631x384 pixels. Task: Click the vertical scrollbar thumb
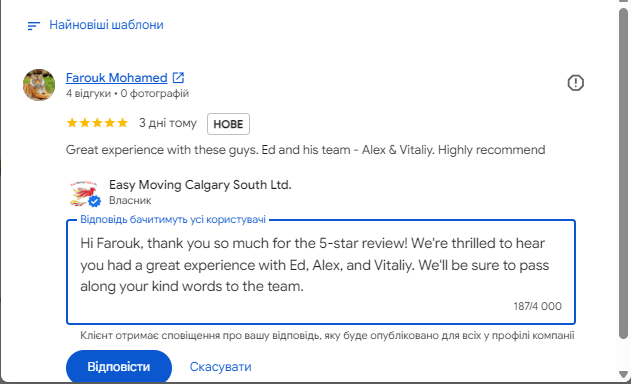coord(623,173)
